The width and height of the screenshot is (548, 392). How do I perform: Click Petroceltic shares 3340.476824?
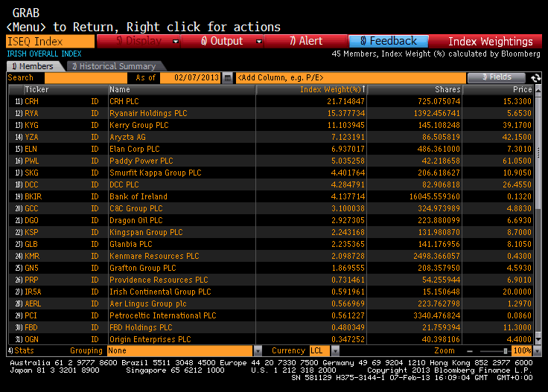[x=436, y=315]
